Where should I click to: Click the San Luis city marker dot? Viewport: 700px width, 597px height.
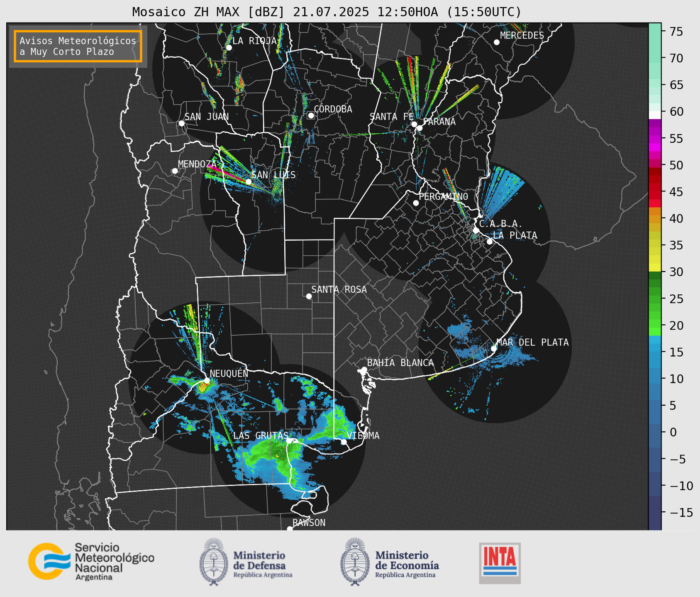[249, 182]
